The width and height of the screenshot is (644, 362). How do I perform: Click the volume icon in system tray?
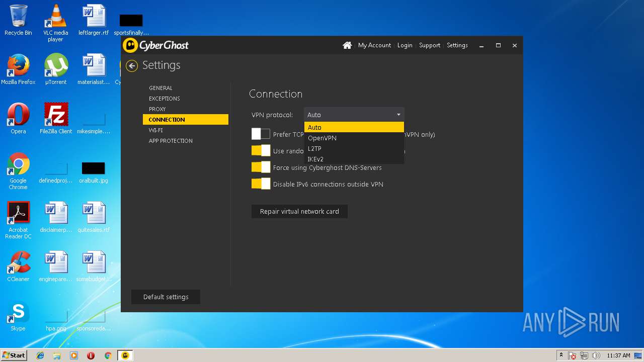pyautogui.click(x=596, y=355)
